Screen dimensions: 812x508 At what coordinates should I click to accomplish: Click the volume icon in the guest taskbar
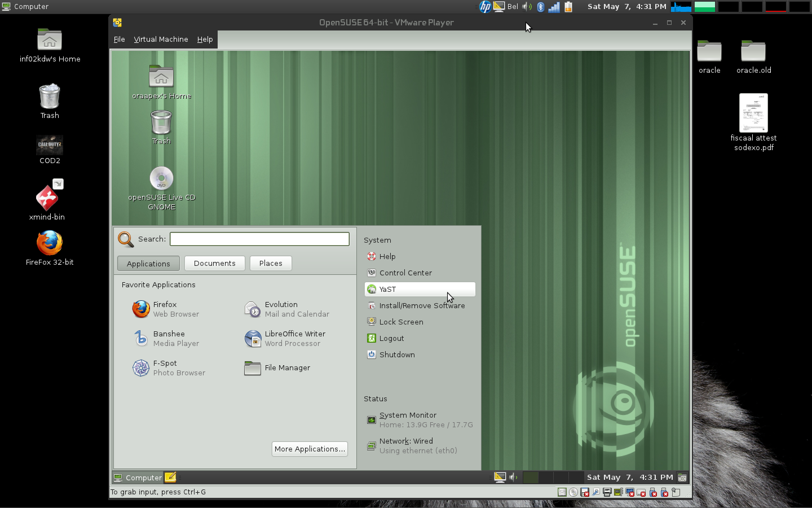point(513,477)
